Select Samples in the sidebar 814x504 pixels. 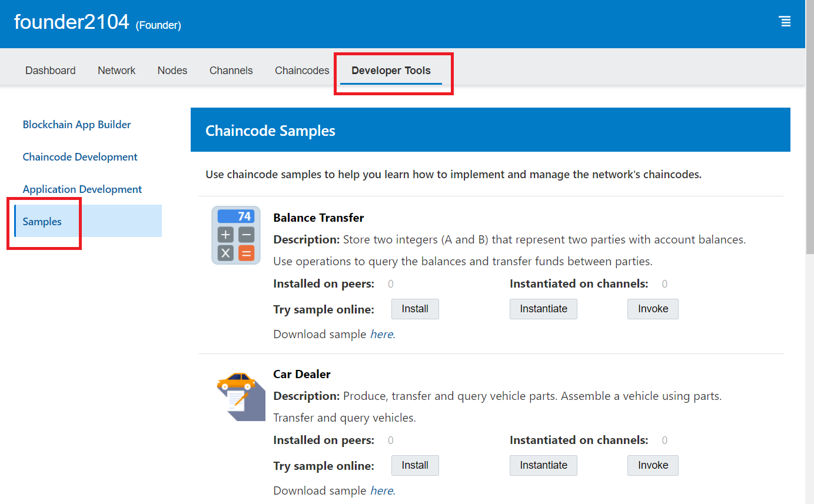[42, 222]
